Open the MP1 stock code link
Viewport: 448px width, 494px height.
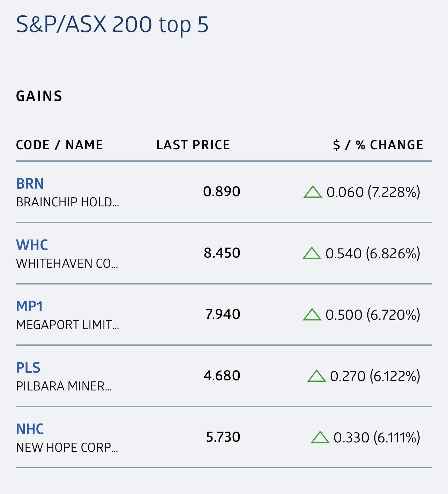click(x=30, y=306)
